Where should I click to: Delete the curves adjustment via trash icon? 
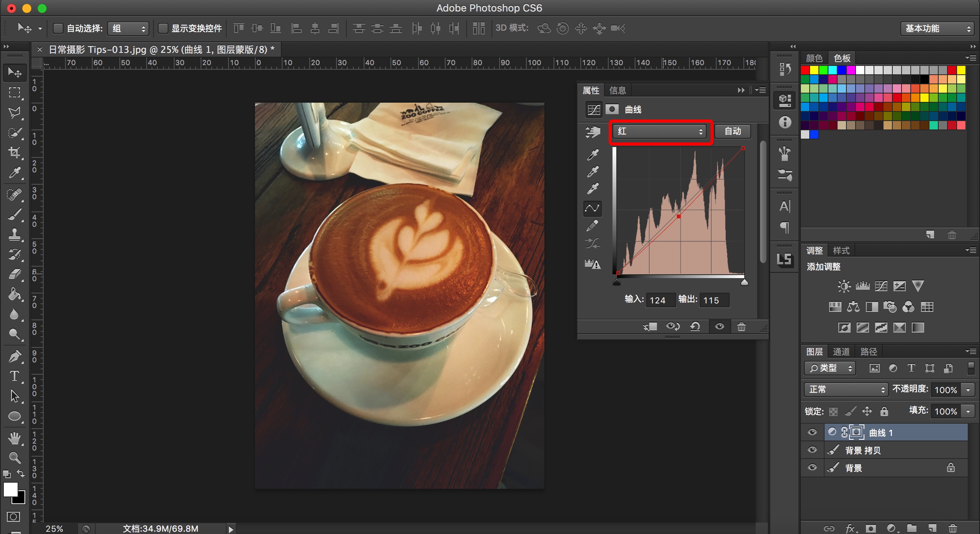pyautogui.click(x=741, y=327)
